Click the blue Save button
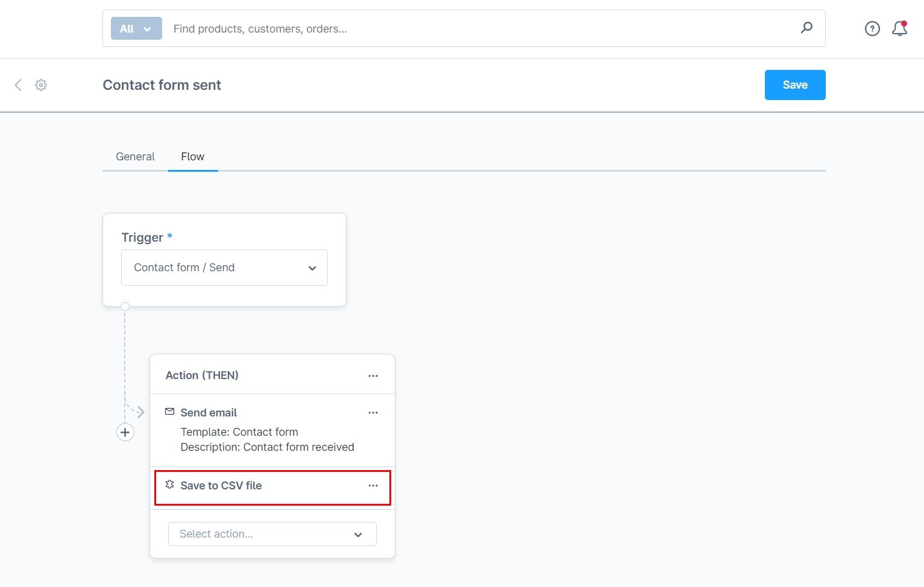 [x=795, y=85]
